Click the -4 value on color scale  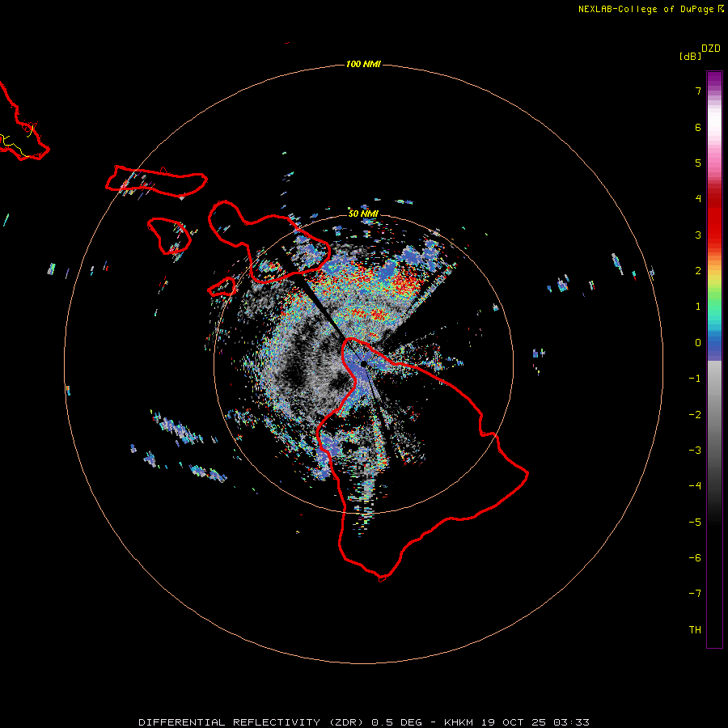pyautogui.click(x=695, y=486)
